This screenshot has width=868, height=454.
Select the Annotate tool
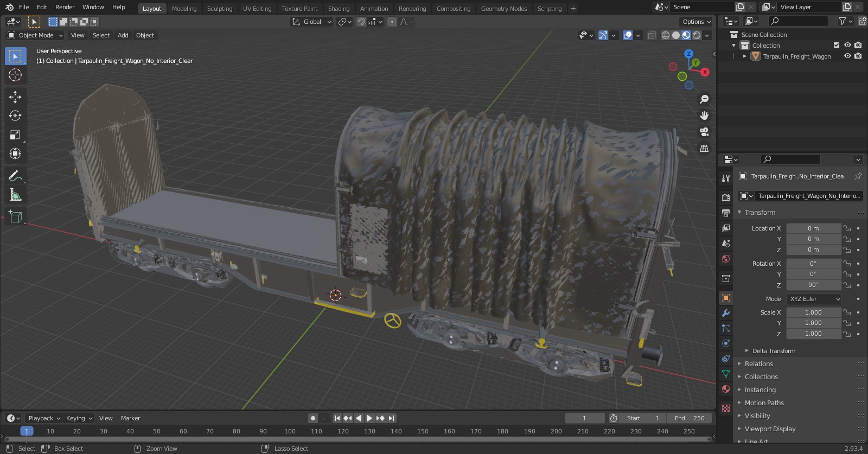pos(15,176)
